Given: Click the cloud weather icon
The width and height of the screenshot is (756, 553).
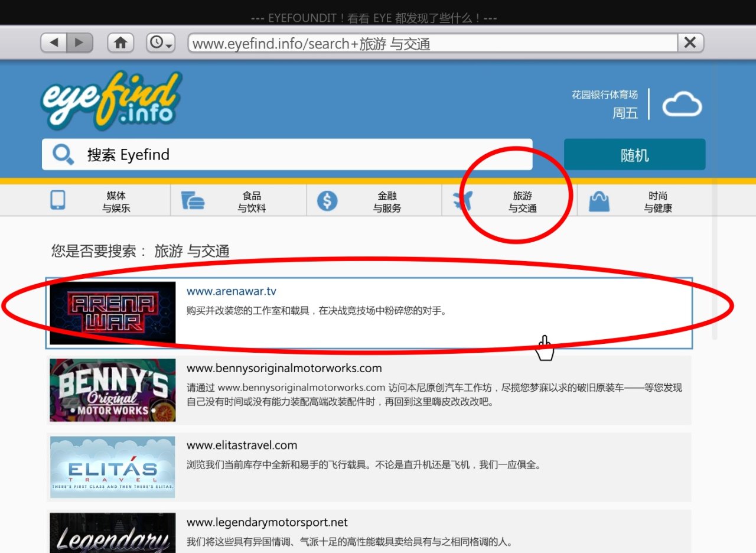Looking at the screenshot, I should (x=682, y=105).
